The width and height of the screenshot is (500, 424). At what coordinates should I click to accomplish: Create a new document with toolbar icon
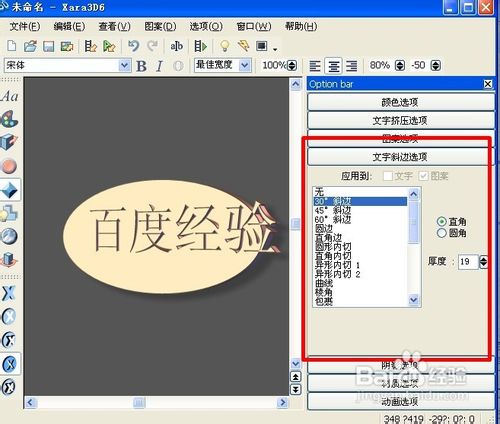[12, 46]
